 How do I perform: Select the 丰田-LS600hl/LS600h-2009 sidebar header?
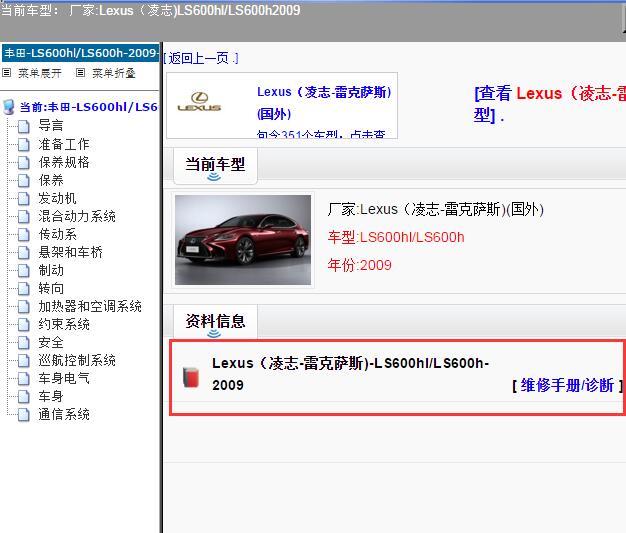80,53
